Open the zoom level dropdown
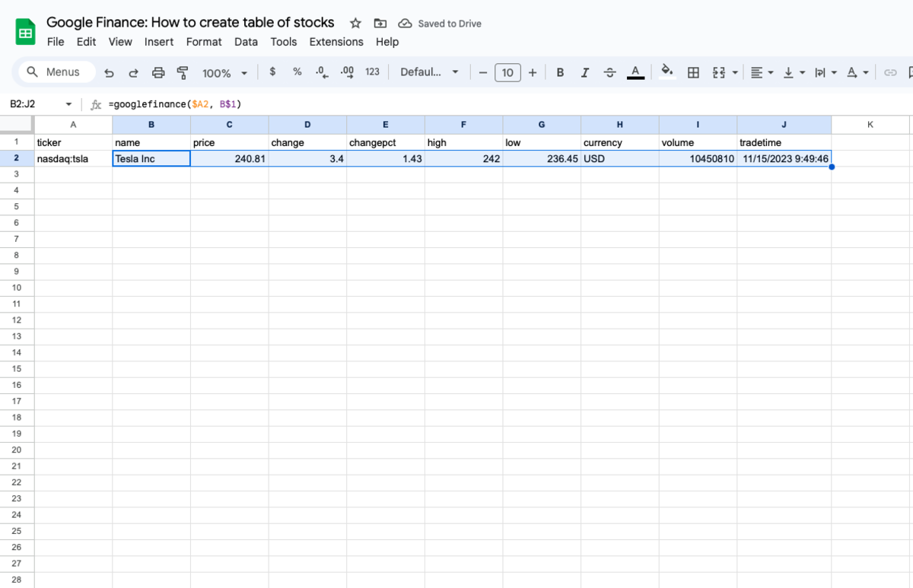This screenshot has width=913, height=588. click(x=224, y=72)
